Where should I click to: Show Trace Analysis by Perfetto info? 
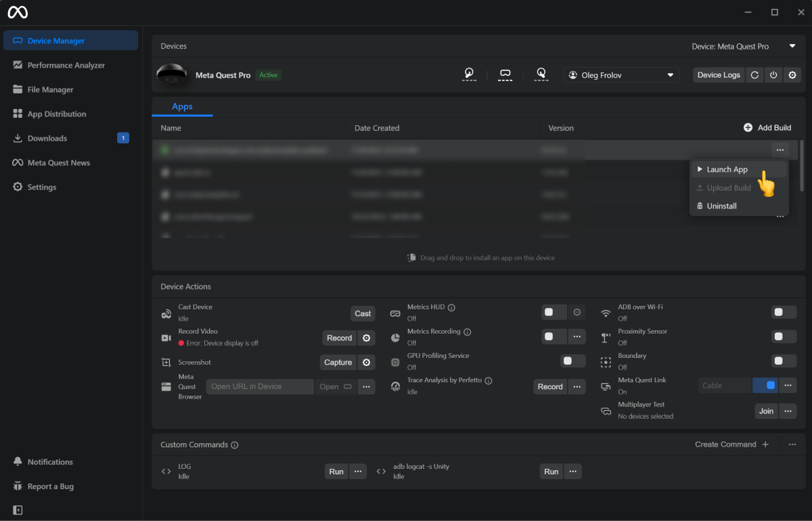[x=489, y=380]
